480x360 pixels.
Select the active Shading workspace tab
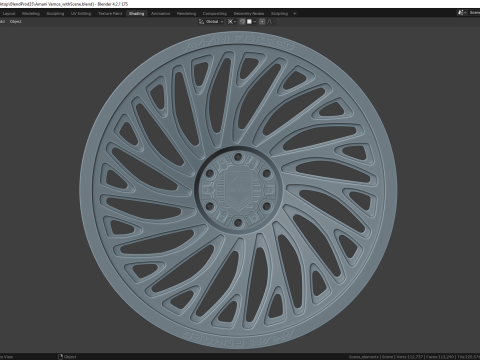pos(136,14)
